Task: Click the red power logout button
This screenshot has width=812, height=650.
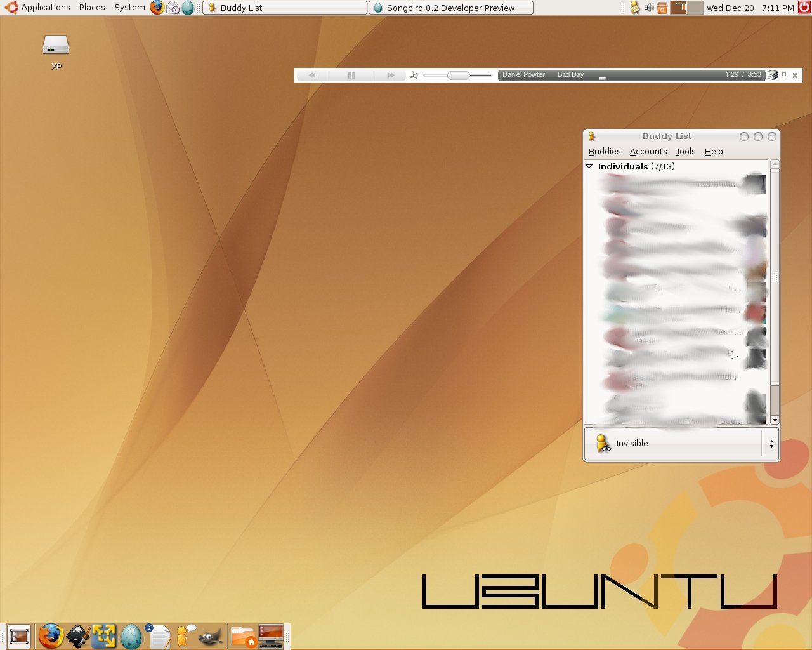Action: (x=804, y=8)
